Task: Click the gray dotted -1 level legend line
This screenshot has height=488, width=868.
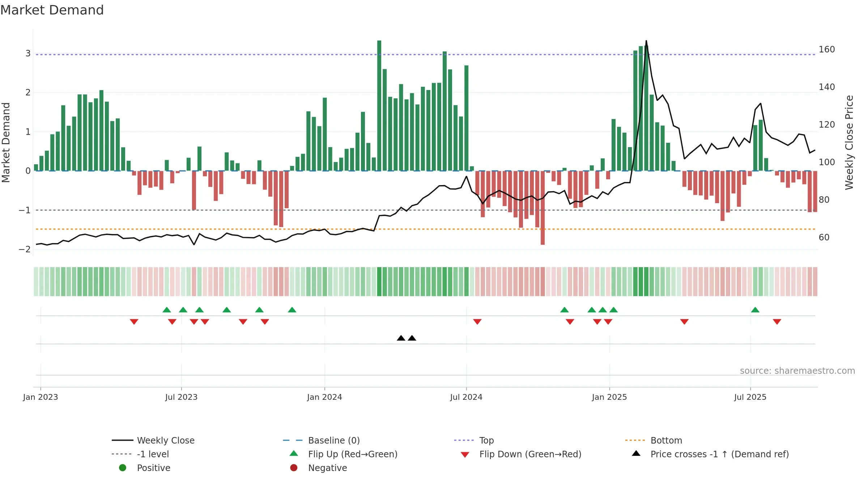Action: (x=122, y=454)
